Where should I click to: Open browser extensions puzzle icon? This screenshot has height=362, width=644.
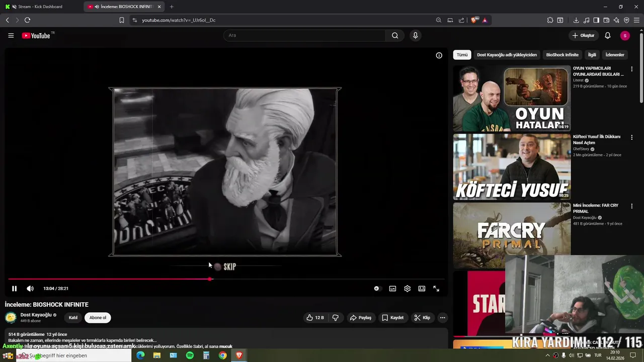point(550,20)
